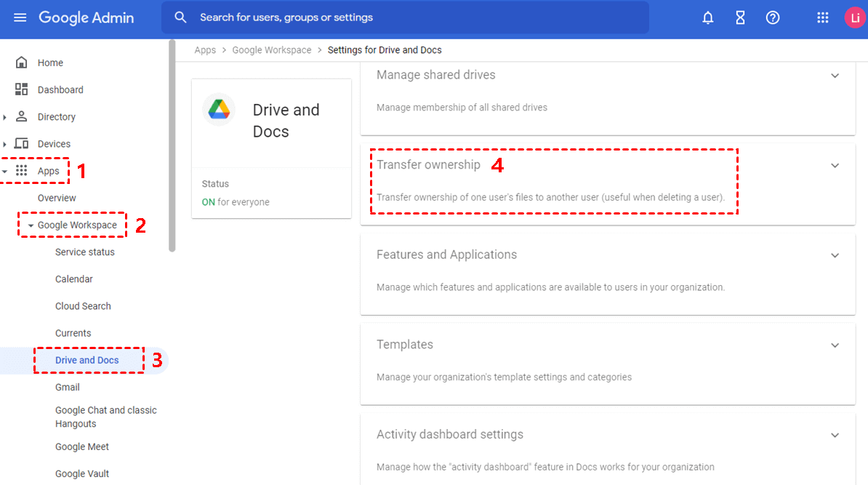Image resolution: width=868 pixels, height=485 pixels.
Task: Open the hourglass tasks icon
Action: [x=740, y=17]
